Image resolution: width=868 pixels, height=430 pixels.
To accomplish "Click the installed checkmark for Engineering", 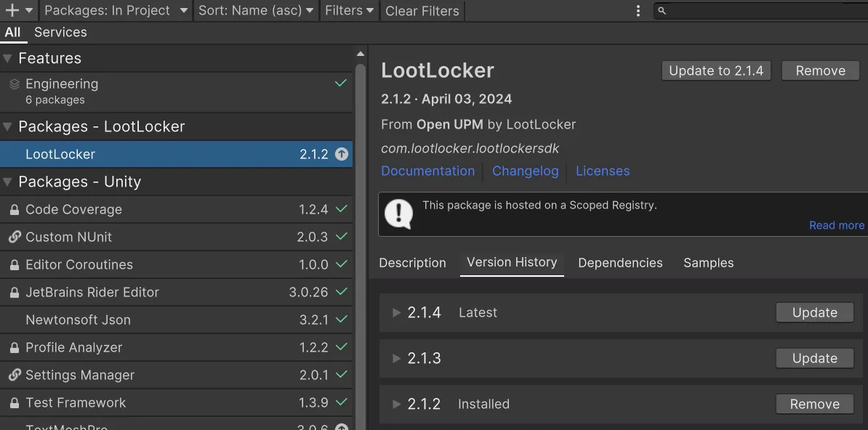I will 341,83.
